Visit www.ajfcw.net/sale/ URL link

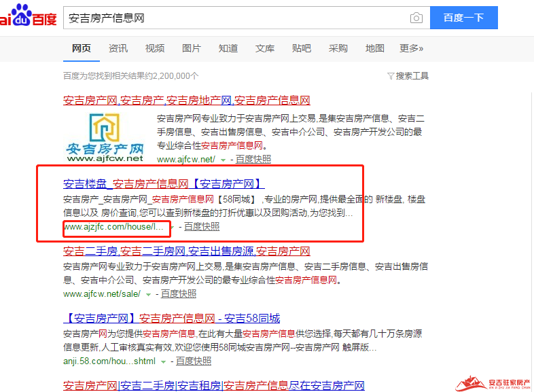(x=102, y=294)
